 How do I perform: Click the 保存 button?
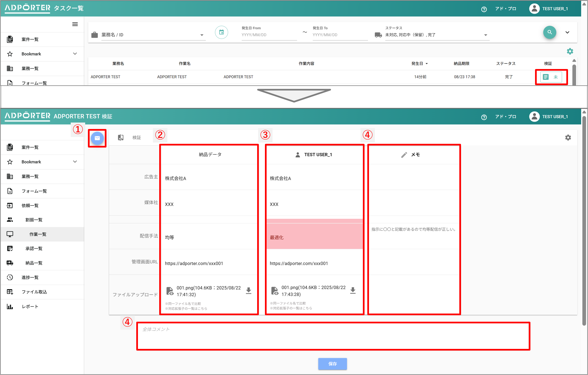(x=332, y=364)
